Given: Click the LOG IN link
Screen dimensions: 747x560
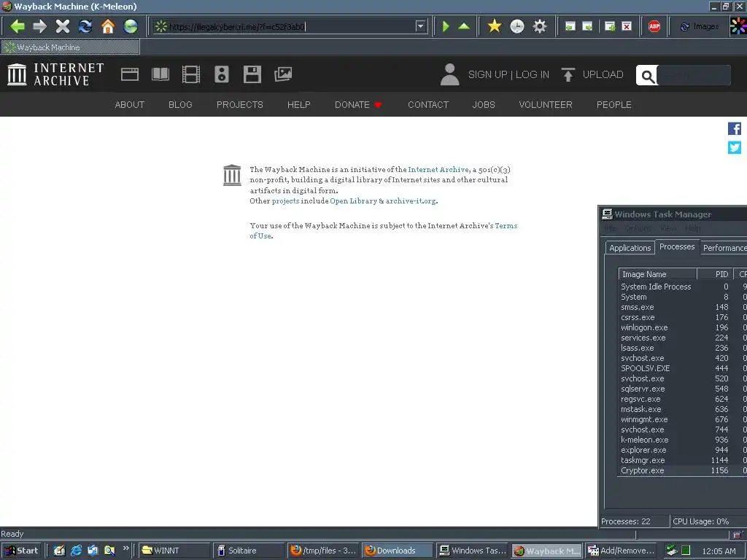Looking at the screenshot, I should coord(532,75).
